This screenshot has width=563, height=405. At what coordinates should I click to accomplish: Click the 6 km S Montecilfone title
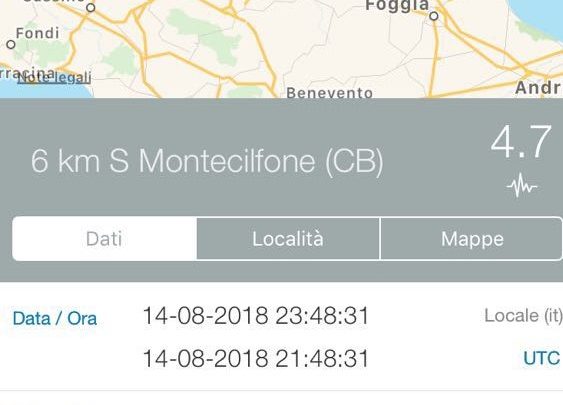pos(207,161)
